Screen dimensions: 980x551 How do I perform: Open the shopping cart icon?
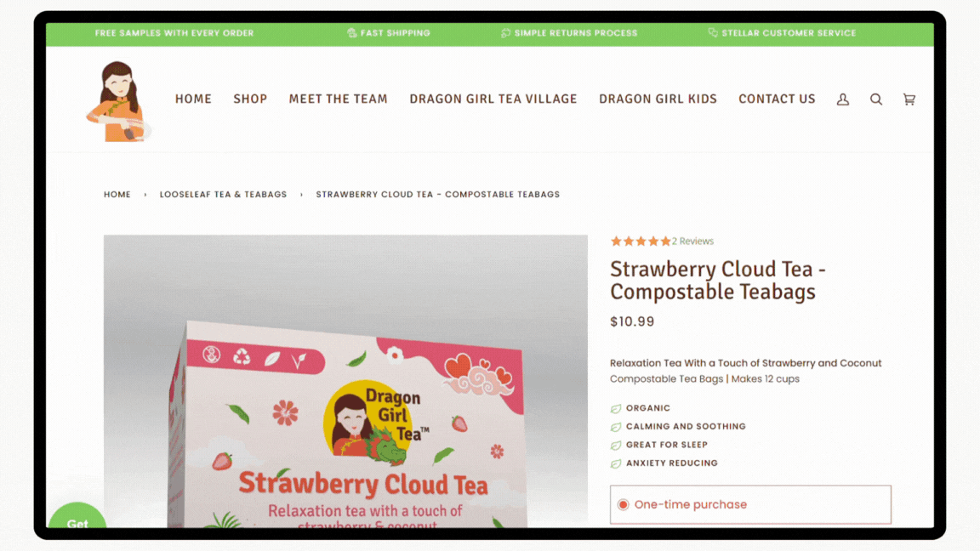point(909,99)
